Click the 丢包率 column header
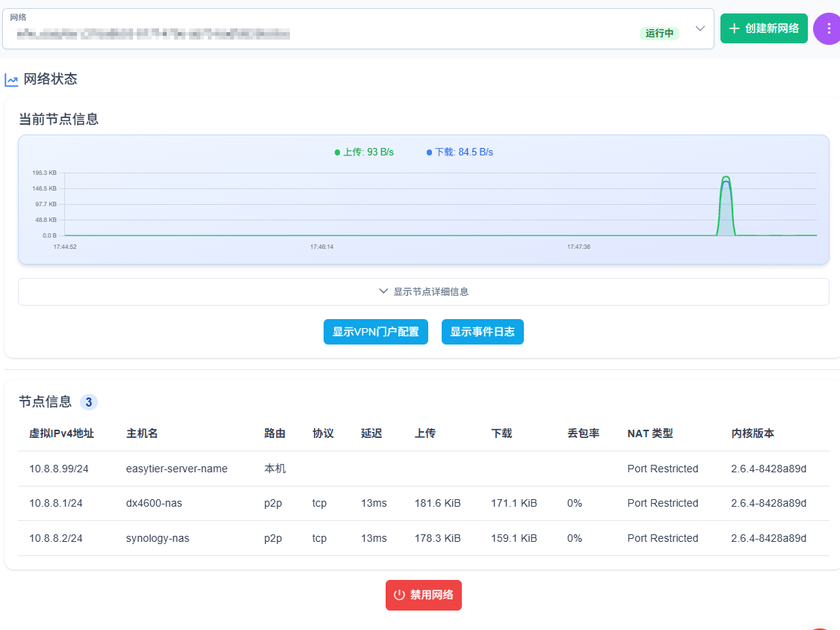This screenshot has height=630, width=840. click(584, 433)
